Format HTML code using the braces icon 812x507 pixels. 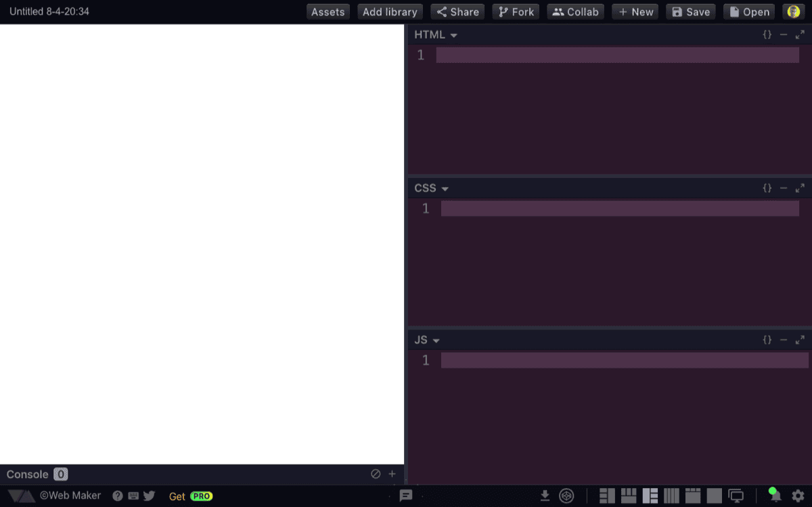767,34
